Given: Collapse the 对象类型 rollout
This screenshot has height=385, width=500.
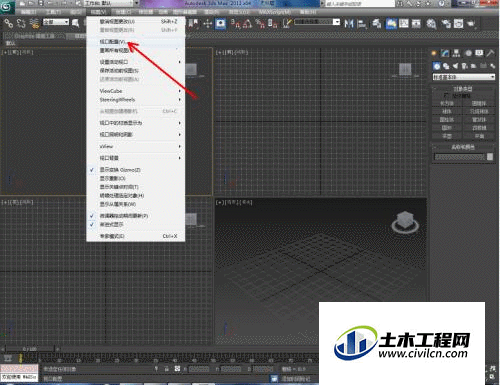Looking at the screenshot, I should pos(463,89).
